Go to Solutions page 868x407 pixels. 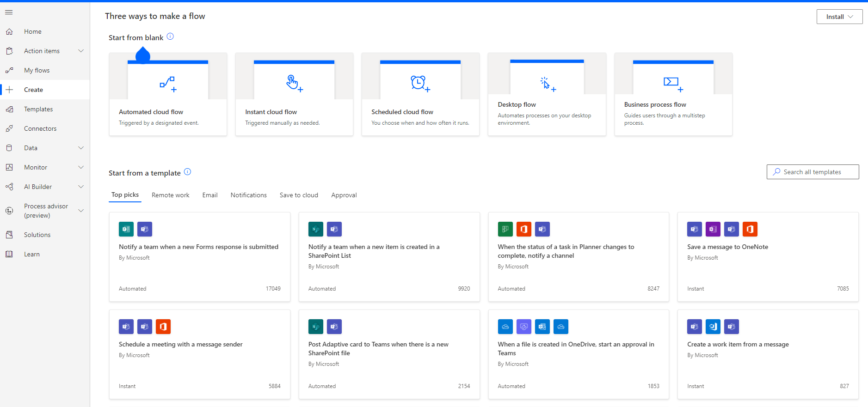[x=37, y=235]
